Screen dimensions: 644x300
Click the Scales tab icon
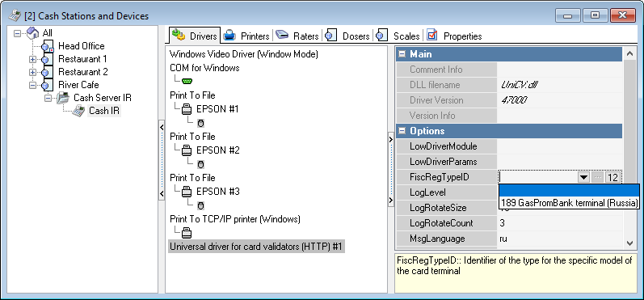pos(382,36)
